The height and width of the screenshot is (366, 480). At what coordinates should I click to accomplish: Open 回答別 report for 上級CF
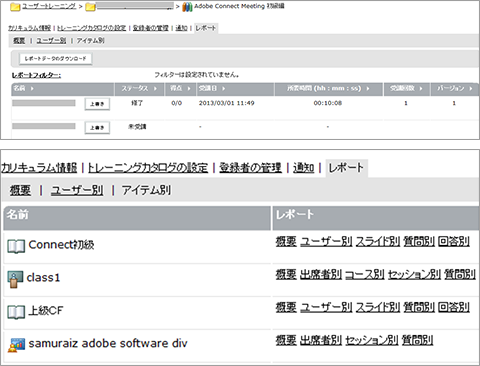click(454, 307)
